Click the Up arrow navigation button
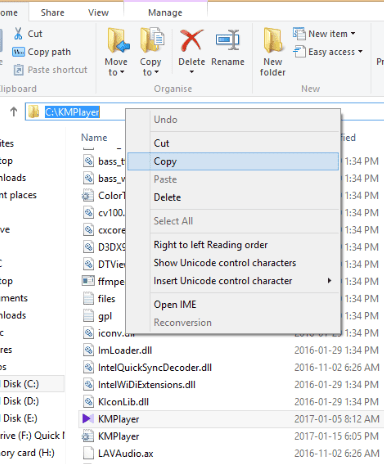 [x=13, y=112]
